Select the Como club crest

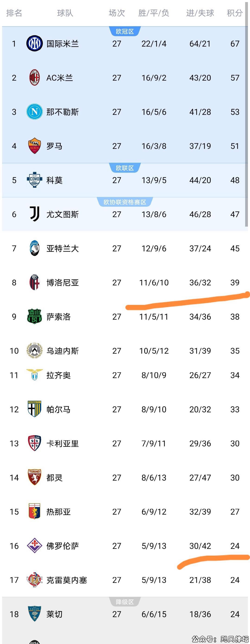coord(34,180)
